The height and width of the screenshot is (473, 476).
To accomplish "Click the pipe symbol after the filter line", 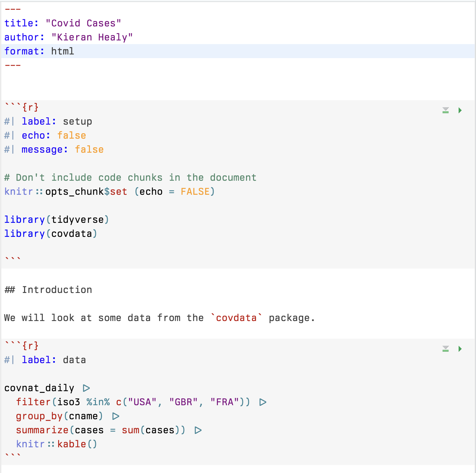I will [263, 402].
